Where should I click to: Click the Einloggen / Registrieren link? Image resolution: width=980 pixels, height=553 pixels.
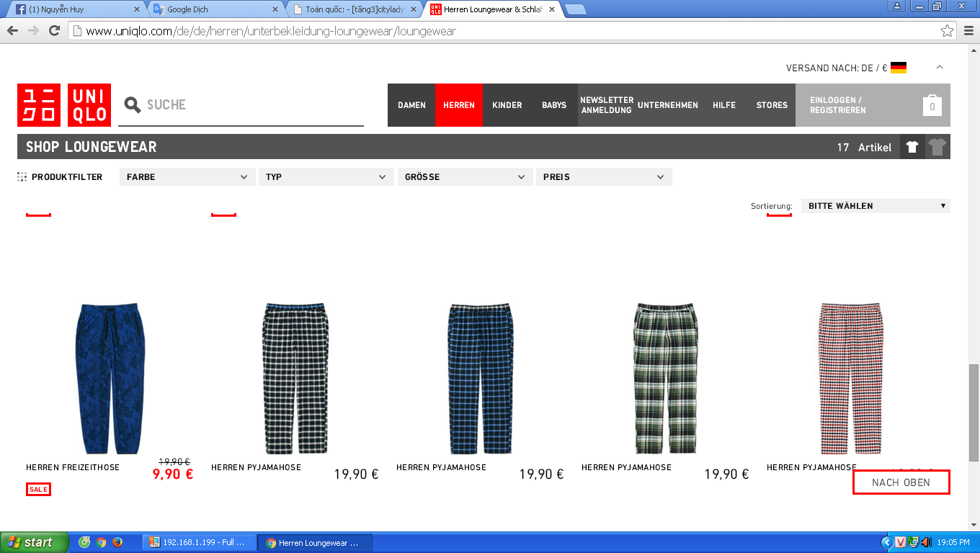(837, 105)
